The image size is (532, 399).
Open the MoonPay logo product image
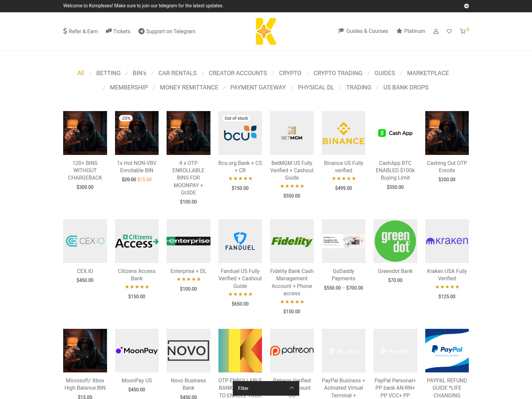[137, 350]
